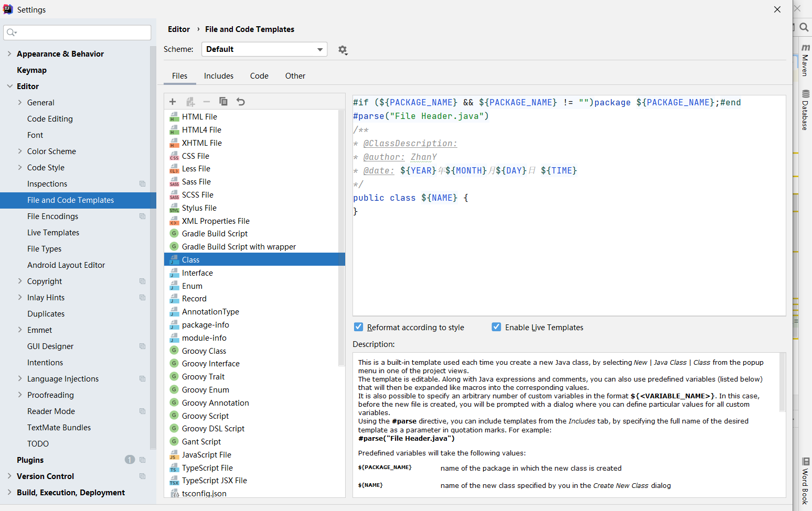Switch to the Files tab
This screenshot has width=812, height=511.
pos(179,76)
